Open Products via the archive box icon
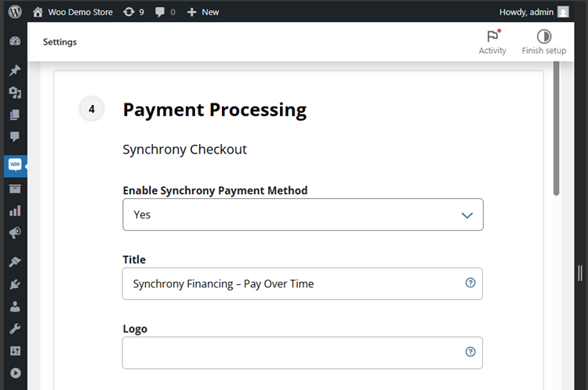This screenshot has width=588, height=390. tap(14, 189)
